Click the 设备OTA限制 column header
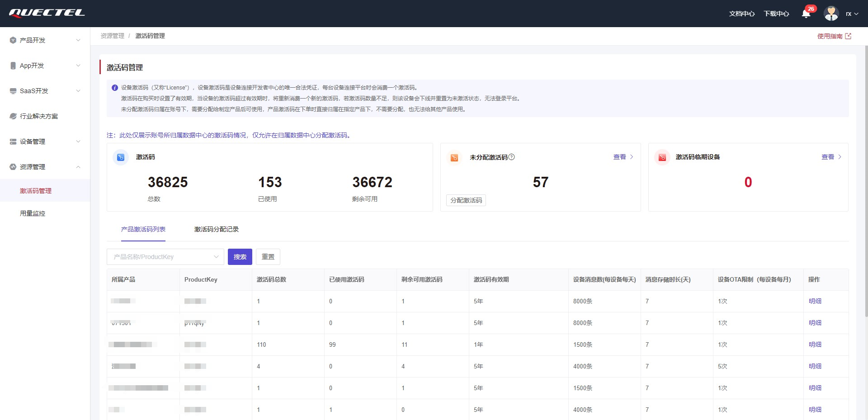Viewport: 868px width, 420px height. pos(758,279)
